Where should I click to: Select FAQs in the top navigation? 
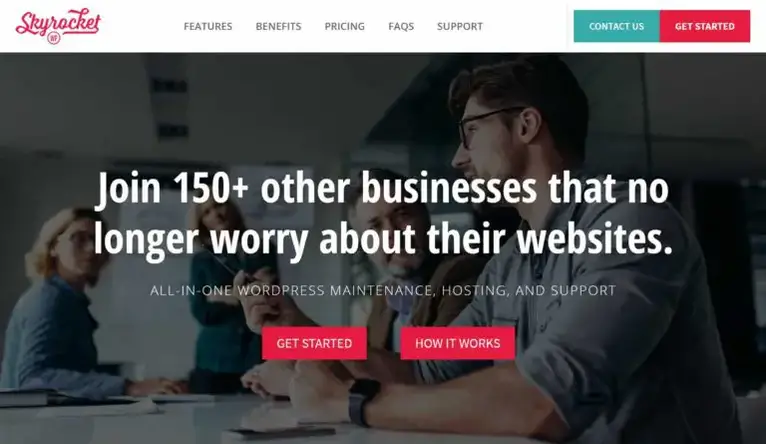point(401,26)
